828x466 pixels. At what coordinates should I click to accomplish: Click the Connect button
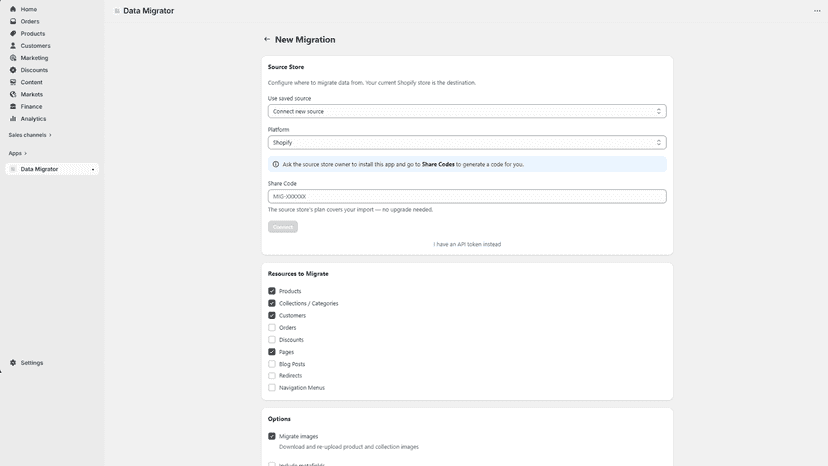click(283, 227)
